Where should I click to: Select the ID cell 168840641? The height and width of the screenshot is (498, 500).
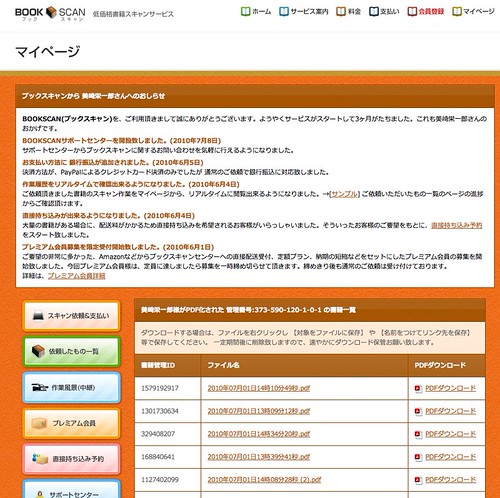[x=168, y=457]
